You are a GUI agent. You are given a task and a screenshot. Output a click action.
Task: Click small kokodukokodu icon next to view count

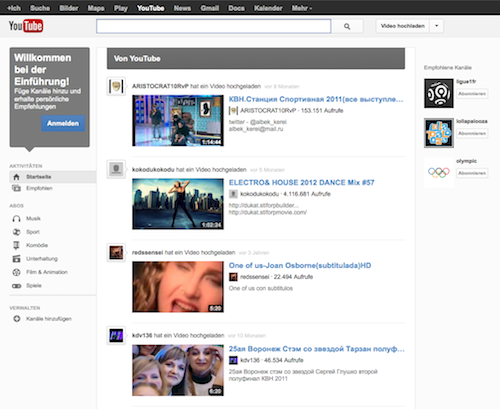pos(233,194)
